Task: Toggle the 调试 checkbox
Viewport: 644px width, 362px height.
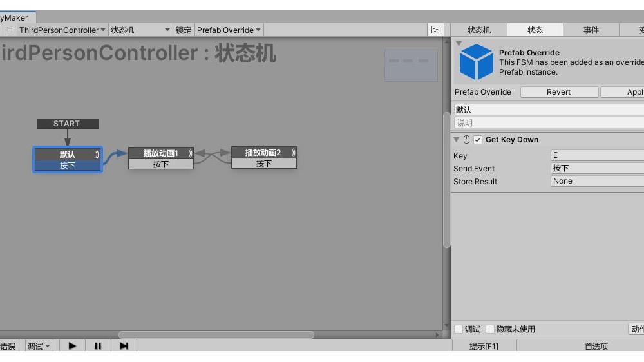Action: pos(459,329)
